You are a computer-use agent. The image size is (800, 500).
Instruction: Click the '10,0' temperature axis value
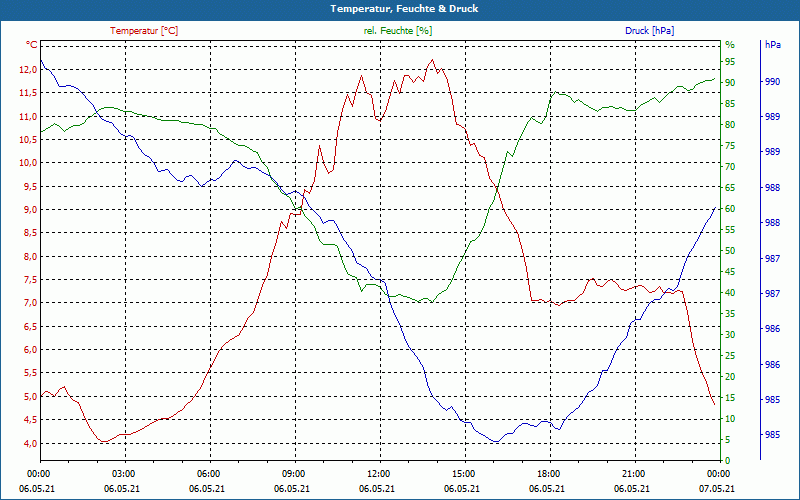tap(29, 163)
